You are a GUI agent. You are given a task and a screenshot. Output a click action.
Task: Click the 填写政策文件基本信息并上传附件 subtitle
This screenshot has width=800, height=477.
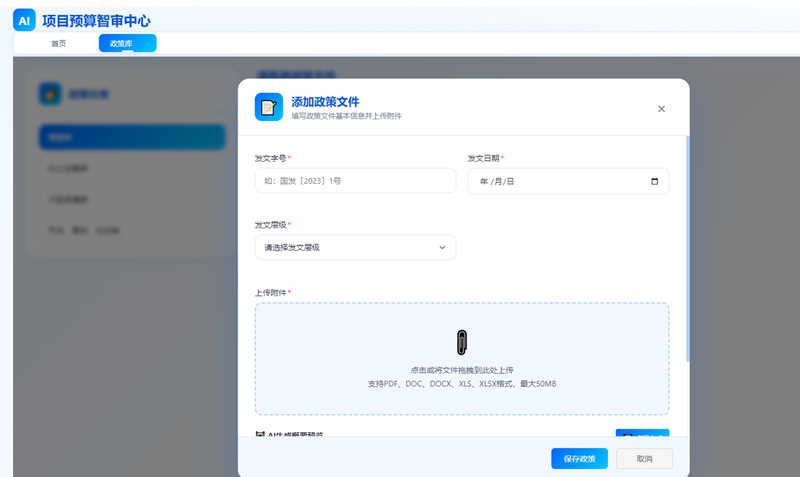(346, 116)
